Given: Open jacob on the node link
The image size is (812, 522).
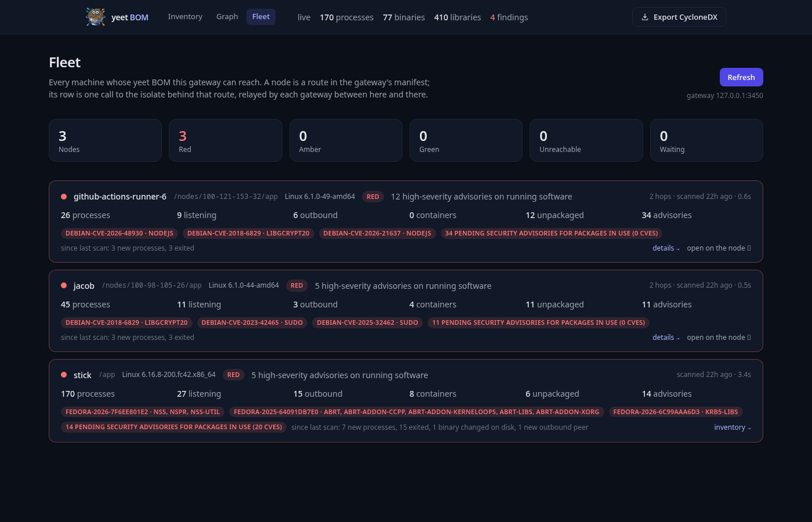Looking at the screenshot, I should coord(719,337).
